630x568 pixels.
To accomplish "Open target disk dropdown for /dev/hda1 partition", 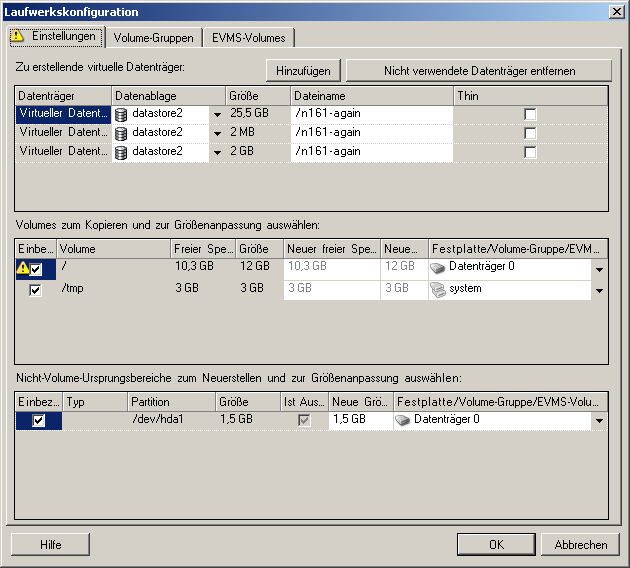I will click(598, 422).
